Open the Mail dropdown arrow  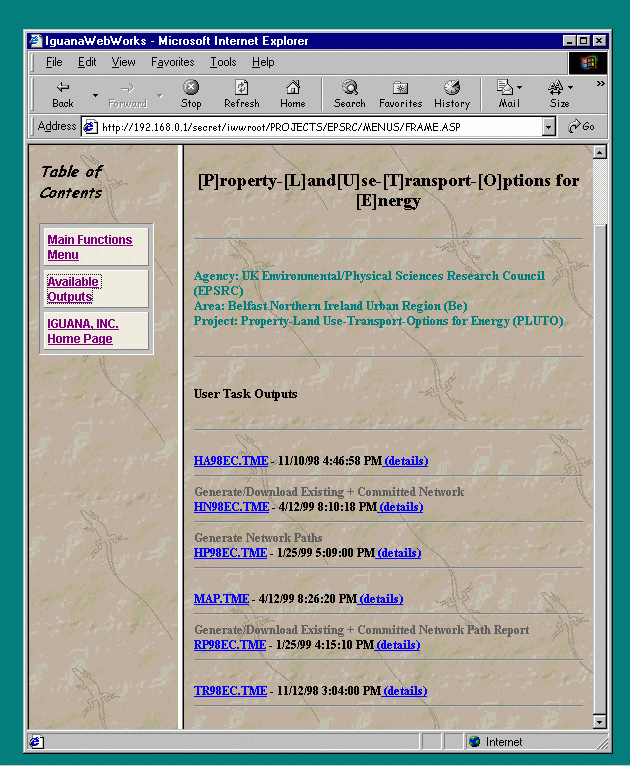pyautogui.click(x=519, y=87)
